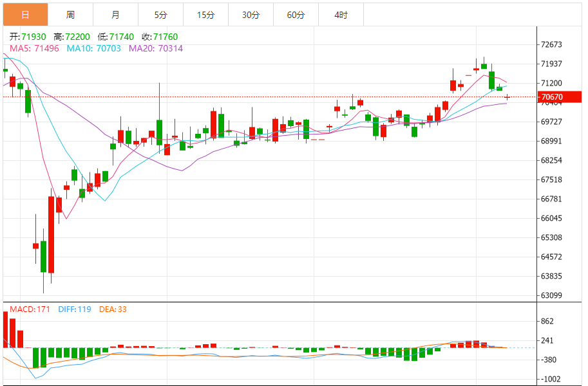This screenshot has height=386, width=588.
Task: Click the MACD:171 indicator label
Action: point(30,309)
